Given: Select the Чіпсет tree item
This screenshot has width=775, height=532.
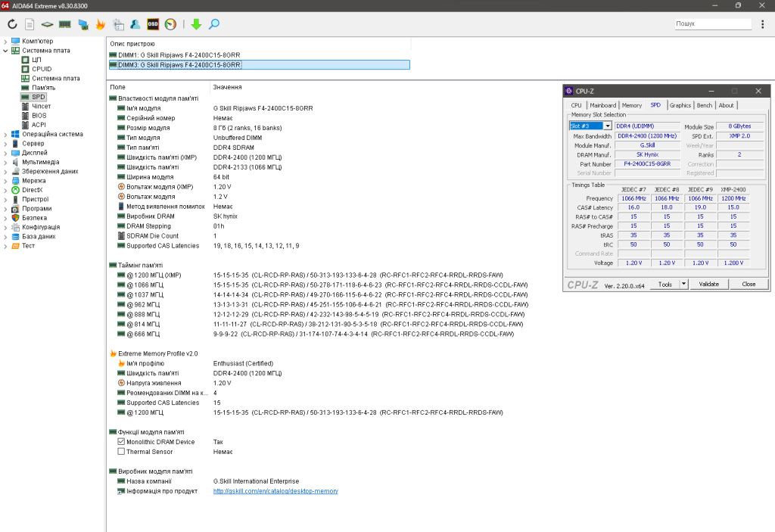Looking at the screenshot, I should click(42, 106).
